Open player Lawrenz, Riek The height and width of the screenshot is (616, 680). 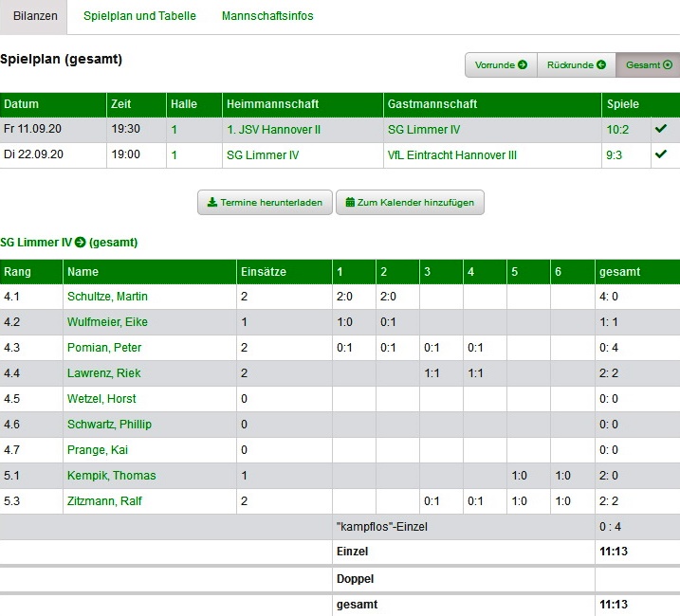(103, 373)
